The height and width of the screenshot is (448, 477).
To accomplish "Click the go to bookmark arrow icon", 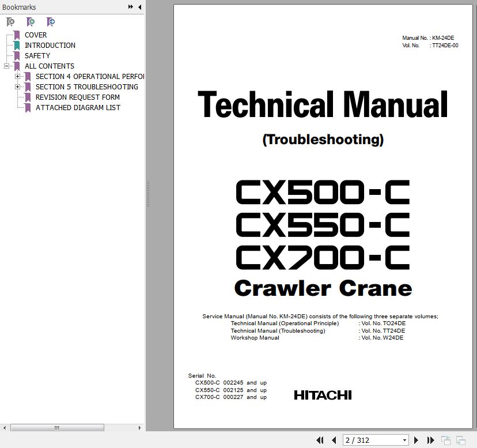I will coord(51,22).
